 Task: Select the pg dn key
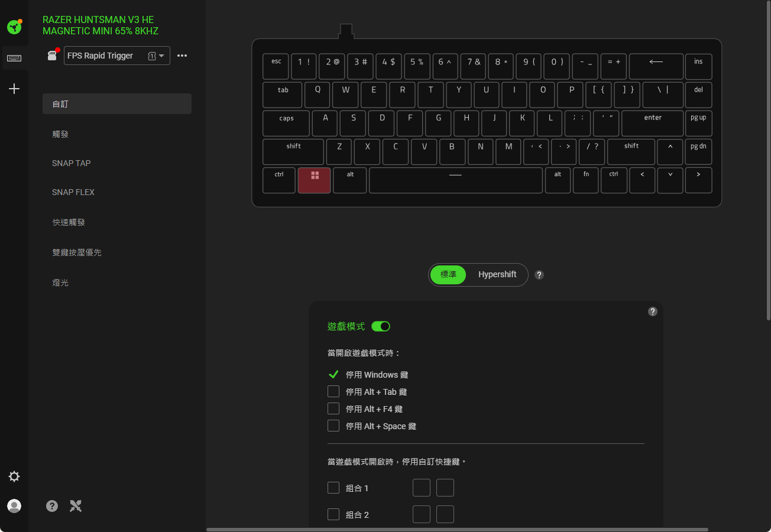pyautogui.click(x=698, y=152)
